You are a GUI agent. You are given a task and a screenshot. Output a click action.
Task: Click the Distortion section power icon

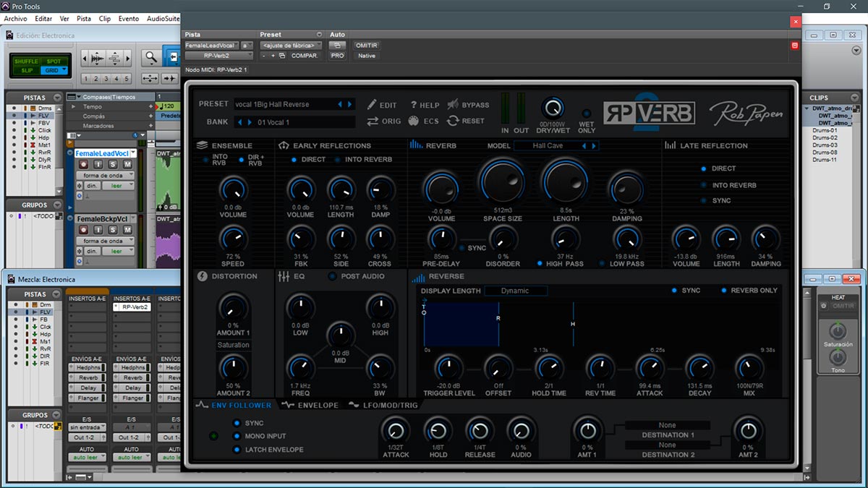pos(203,276)
